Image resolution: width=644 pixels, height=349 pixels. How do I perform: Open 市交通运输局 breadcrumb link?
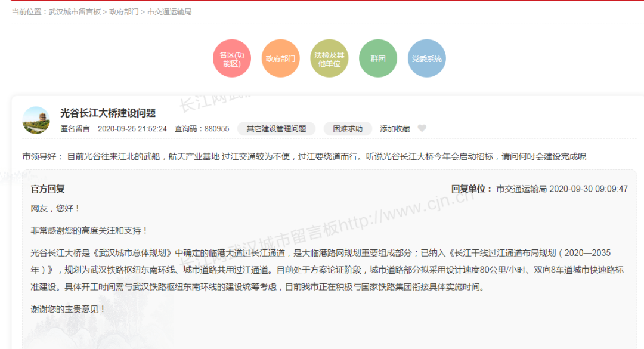pyautogui.click(x=169, y=12)
